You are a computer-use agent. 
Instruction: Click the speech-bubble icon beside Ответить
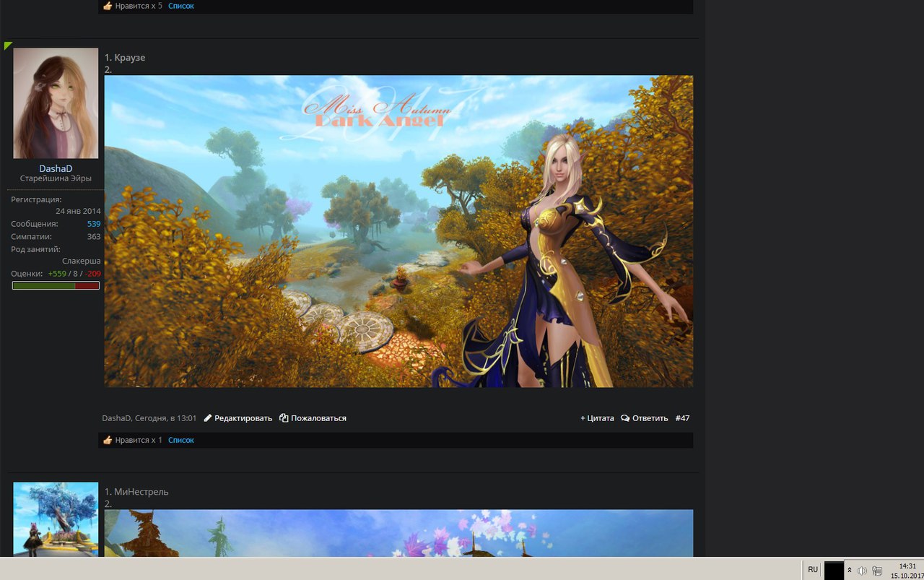pyautogui.click(x=625, y=418)
